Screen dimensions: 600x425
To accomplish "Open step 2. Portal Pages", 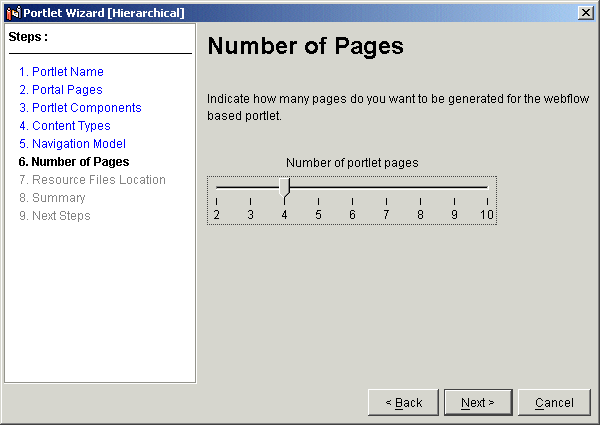I will tap(61, 90).
